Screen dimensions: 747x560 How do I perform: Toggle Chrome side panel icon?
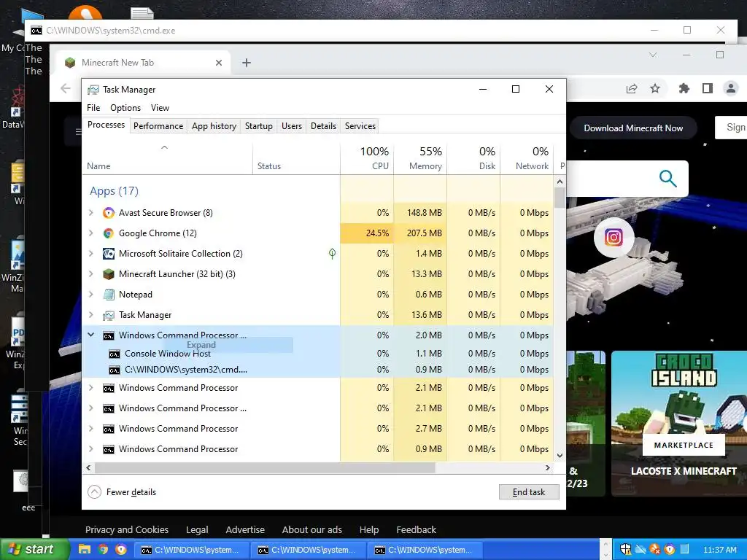708,88
